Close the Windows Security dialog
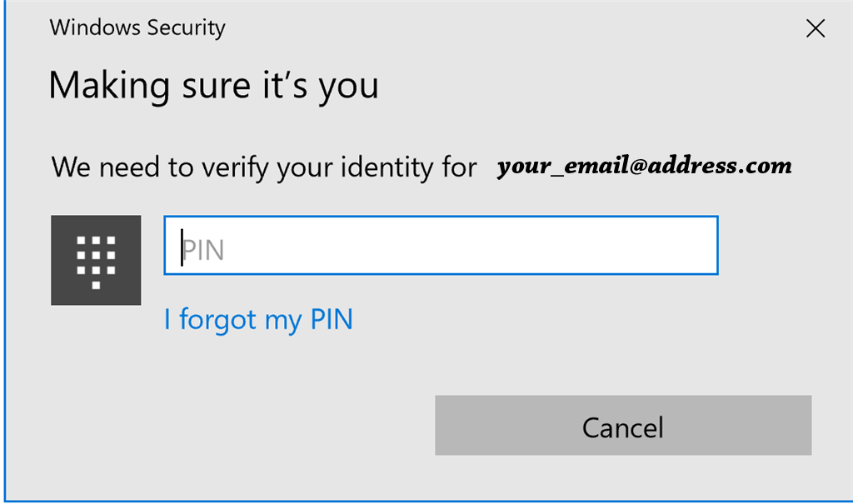Screen dimensions: 853x504 pos(816,28)
